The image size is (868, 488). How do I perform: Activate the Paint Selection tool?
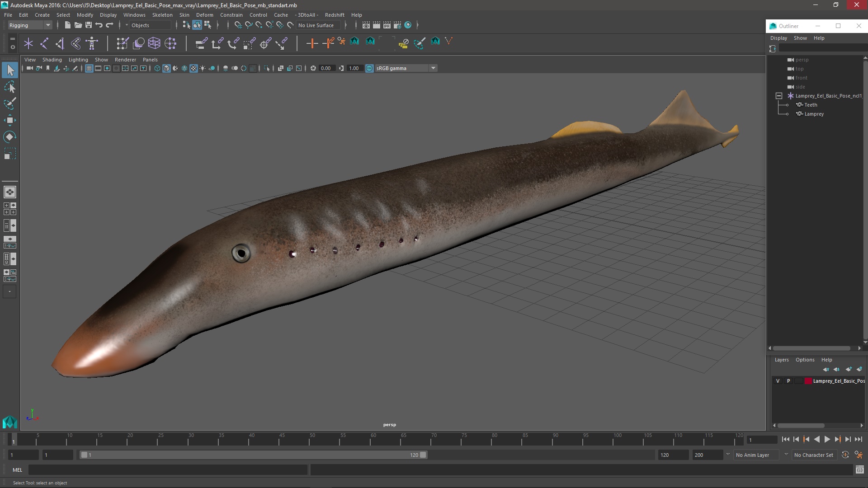(x=9, y=103)
